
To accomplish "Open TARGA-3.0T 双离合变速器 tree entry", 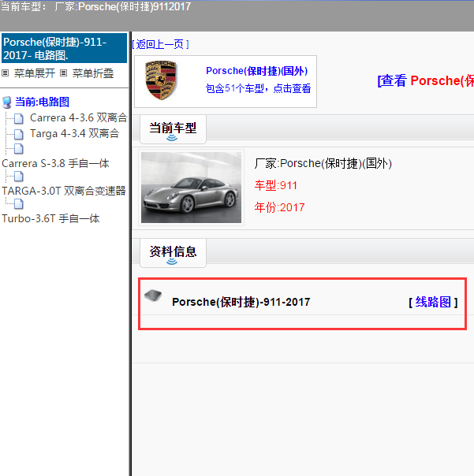I will click(64, 191).
